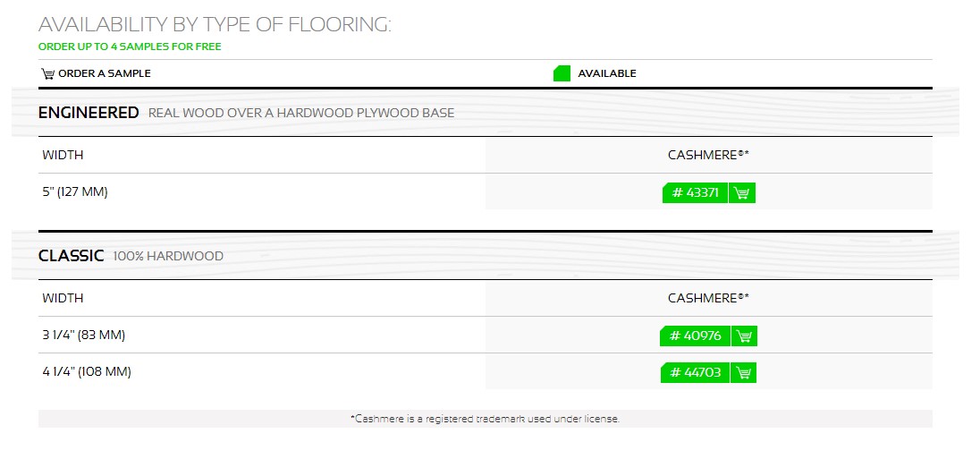
Task: Click the cart icon beside # 40976
Action: [x=744, y=336]
